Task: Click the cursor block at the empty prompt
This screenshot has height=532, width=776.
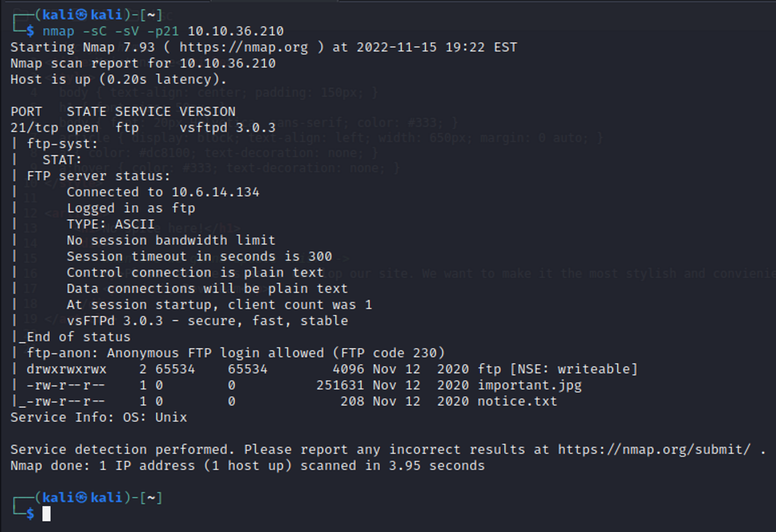Action: click(x=47, y=514)
